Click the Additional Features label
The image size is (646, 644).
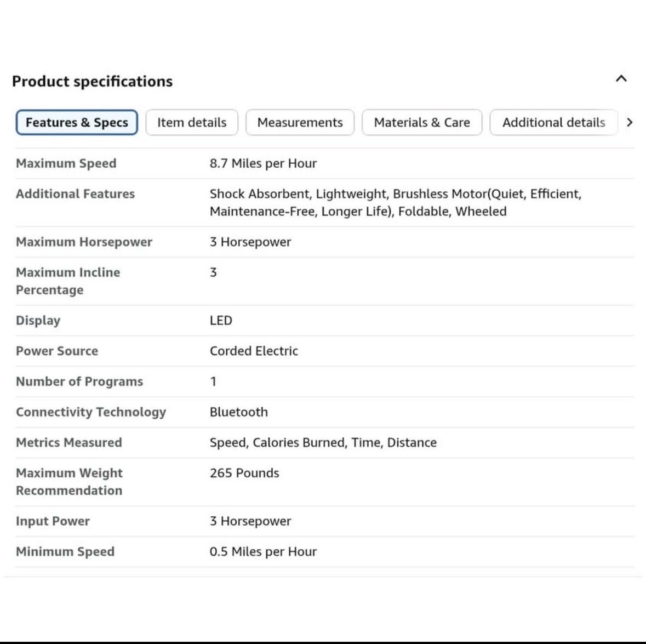pos(76,193)
